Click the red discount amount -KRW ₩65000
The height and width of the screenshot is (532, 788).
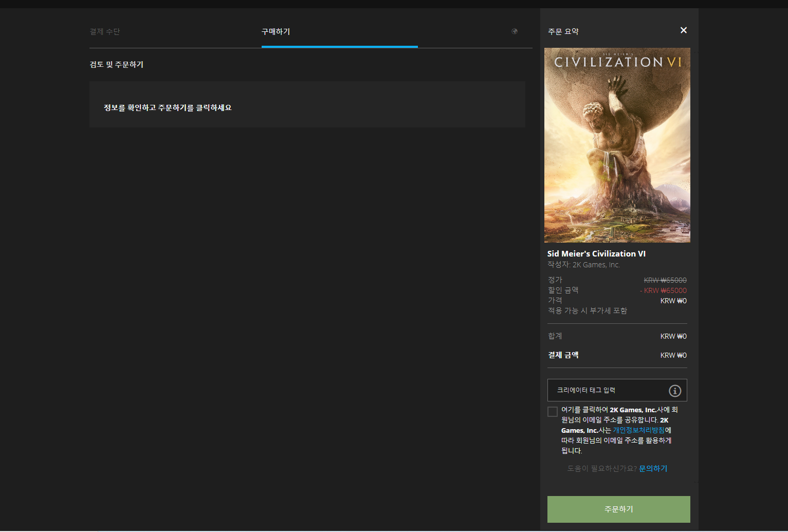663,290
